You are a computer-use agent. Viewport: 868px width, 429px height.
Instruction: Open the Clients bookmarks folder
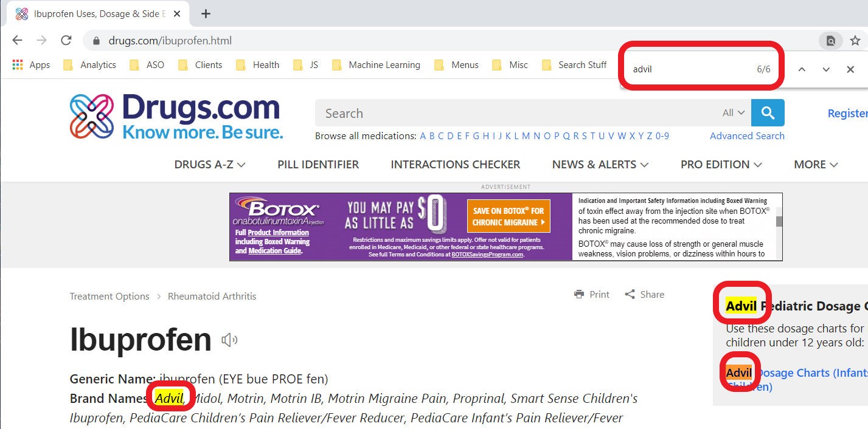200,64
